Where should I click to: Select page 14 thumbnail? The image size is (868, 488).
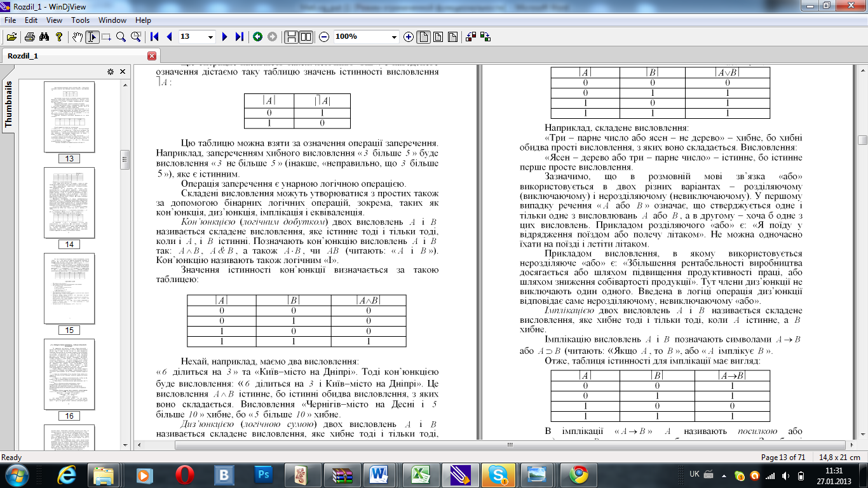pyautogui.click(x=69, y=203)
